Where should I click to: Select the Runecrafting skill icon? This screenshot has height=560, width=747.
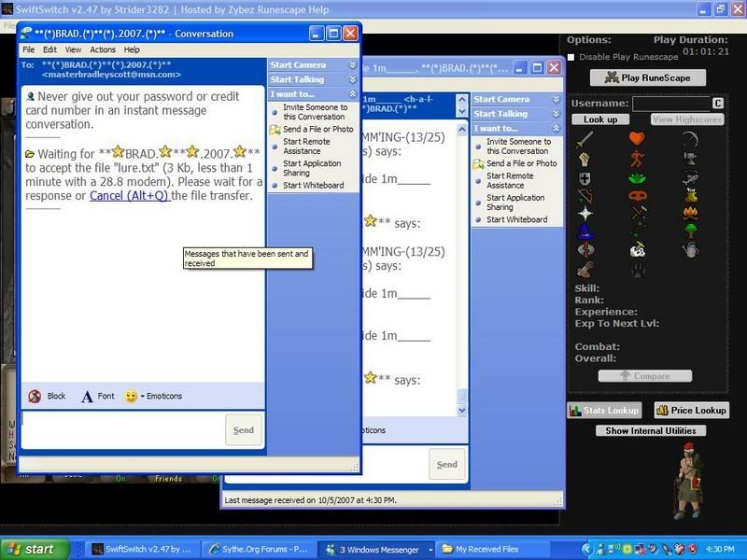585,249
